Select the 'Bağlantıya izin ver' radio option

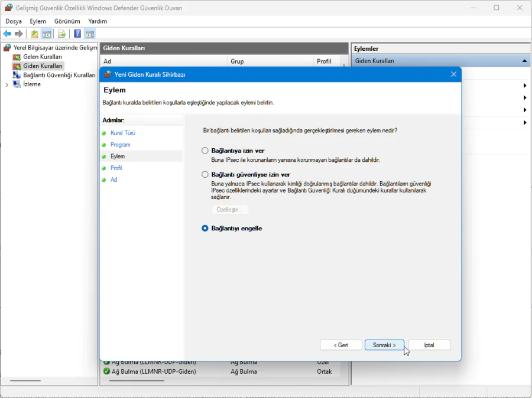(x=205, y=151)
